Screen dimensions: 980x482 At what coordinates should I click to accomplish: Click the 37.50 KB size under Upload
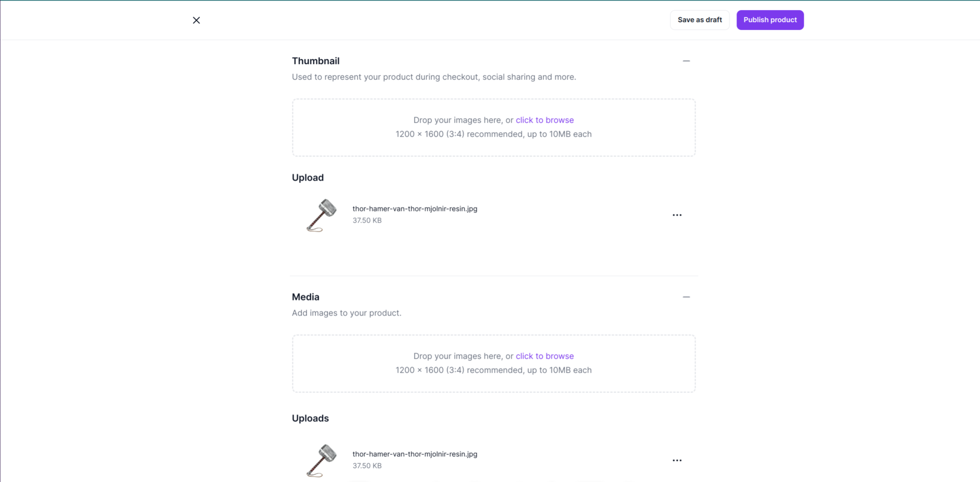pyautogui.click(x=367, y=220)
